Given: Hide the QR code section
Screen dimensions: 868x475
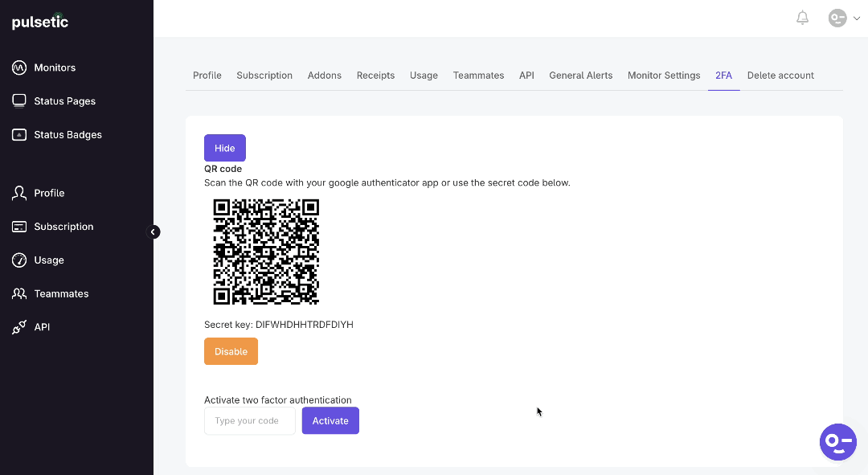Looking at the screenshot, I should tap(225, 148).
